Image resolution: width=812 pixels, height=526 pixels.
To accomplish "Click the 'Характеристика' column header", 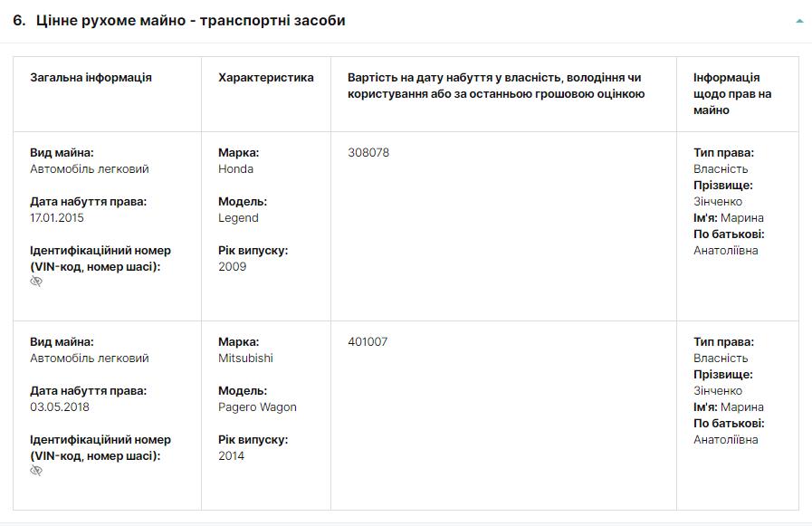I will (x=266, y=78).
